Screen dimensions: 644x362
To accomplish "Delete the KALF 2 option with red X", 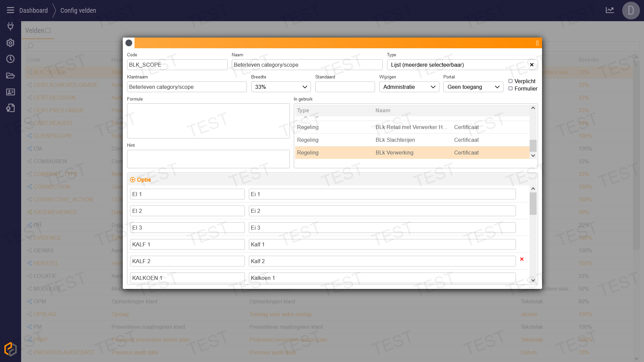I will (x=522, y=259).
